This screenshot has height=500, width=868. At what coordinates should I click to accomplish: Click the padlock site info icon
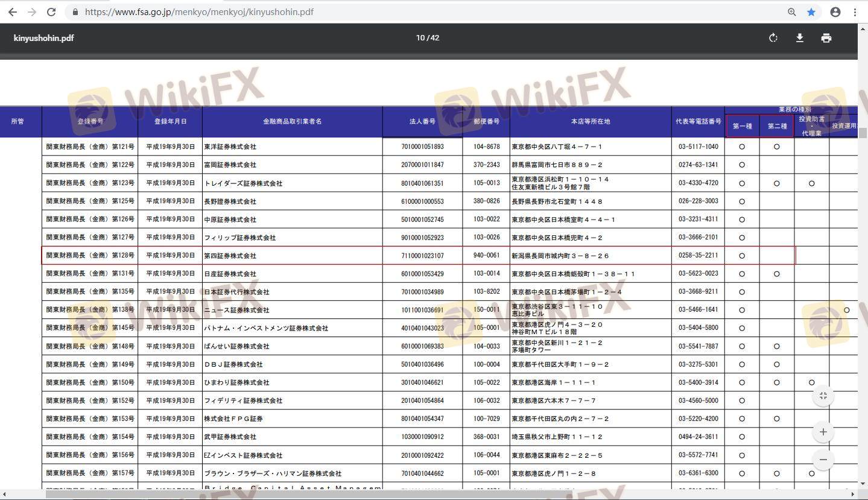pyautogui.click(x=75, y=12)
